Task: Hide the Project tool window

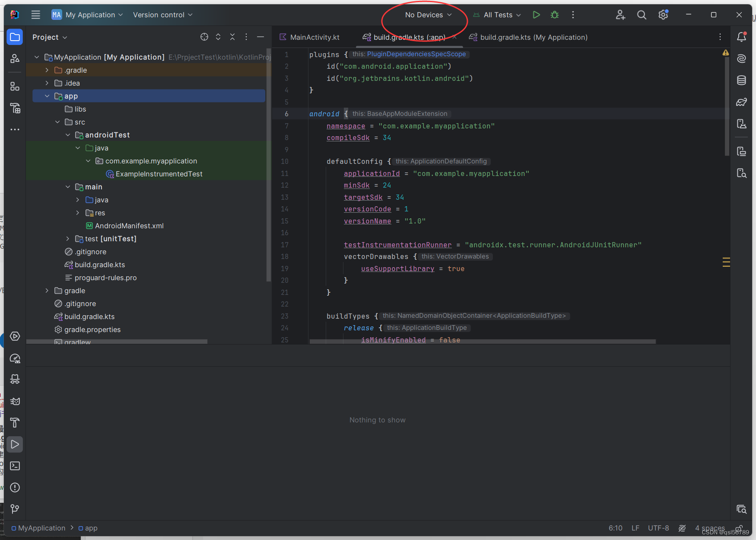Action: 260,37
